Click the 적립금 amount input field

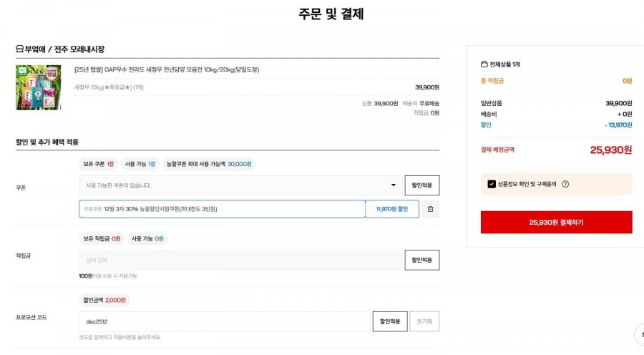pos(239,260)
